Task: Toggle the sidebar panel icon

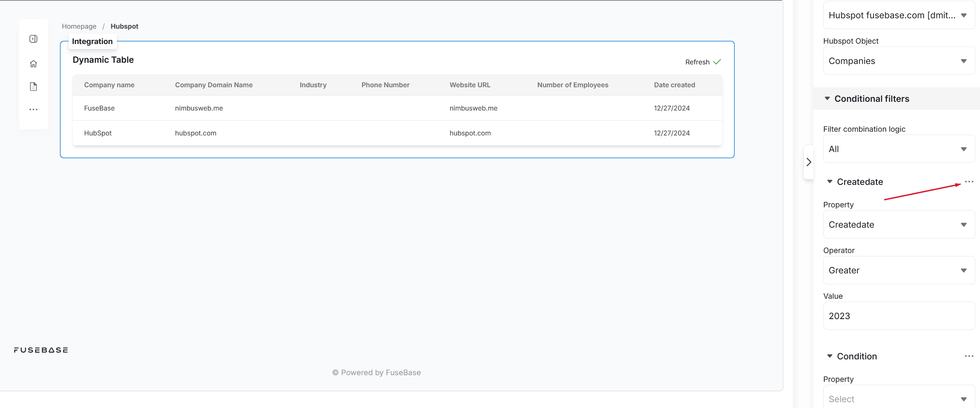Action: point(34,39)
